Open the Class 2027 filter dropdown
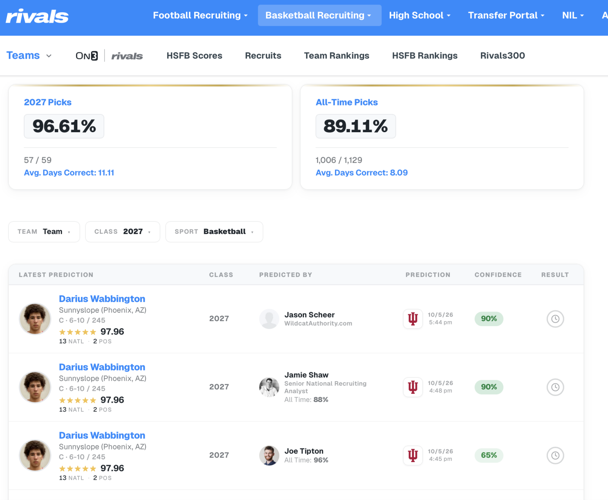The height and width of the screenshot is (500, 608). 123,232
